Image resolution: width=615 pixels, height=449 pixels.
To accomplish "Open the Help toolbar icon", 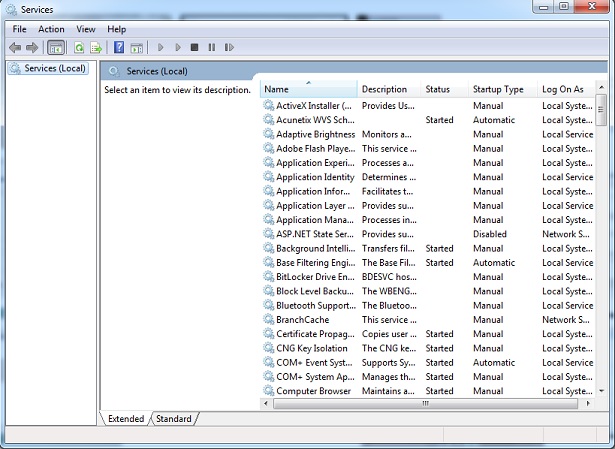I will point(119,47).
